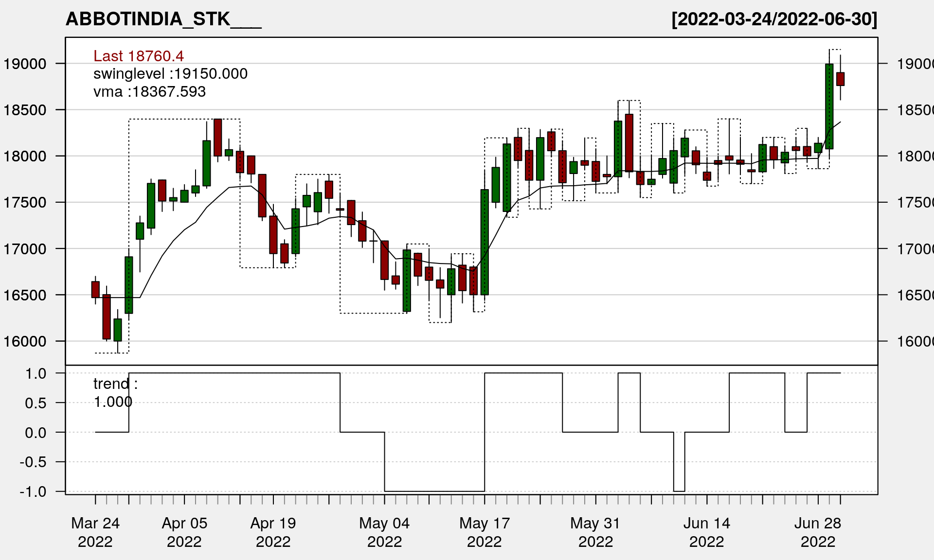Viewport: 934px width, 560px height.
Task: Click the vma 18367.593 label
Action: (149, 91)
